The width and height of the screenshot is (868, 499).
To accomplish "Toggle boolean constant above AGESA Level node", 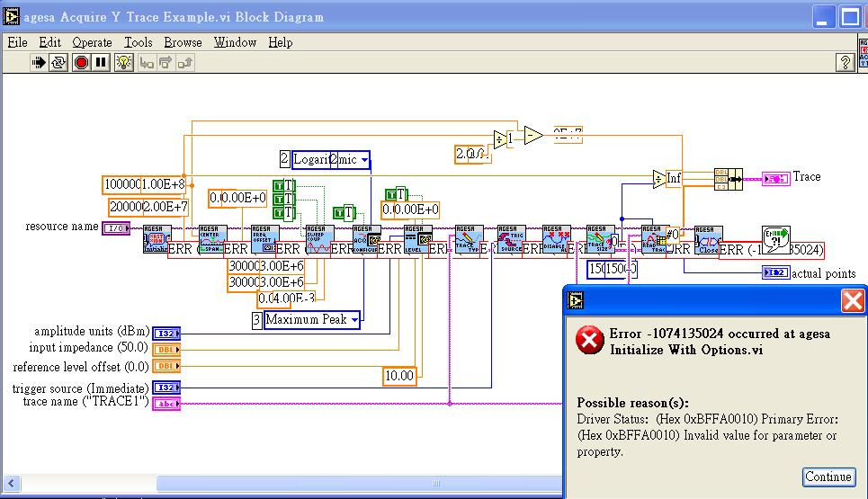I will tap(395, 193).
